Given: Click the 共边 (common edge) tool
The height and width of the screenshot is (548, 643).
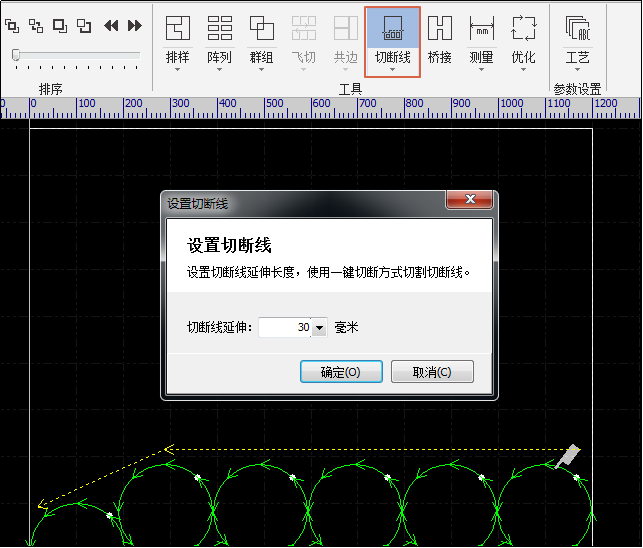Looking at the screenshot, I should point(345,29).
